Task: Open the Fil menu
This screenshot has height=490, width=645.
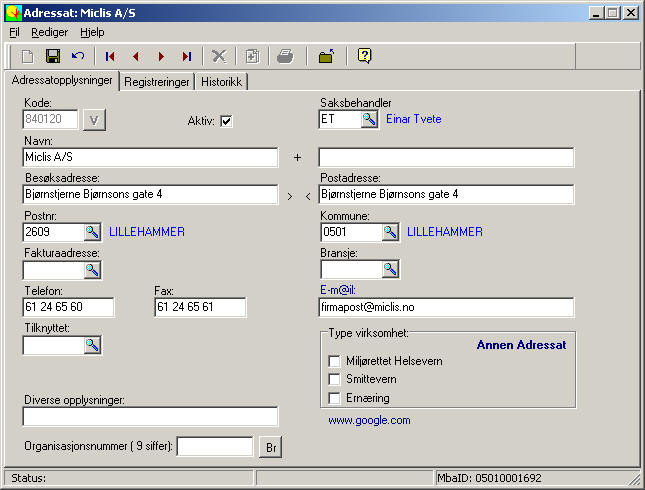Action: [x=14, y=32]
